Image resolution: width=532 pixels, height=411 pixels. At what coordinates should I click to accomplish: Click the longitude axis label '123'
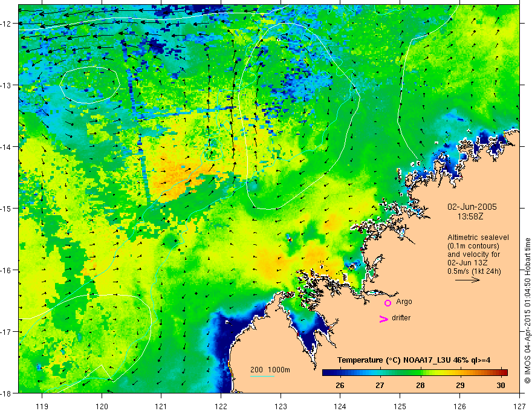(x=281, y=406)
